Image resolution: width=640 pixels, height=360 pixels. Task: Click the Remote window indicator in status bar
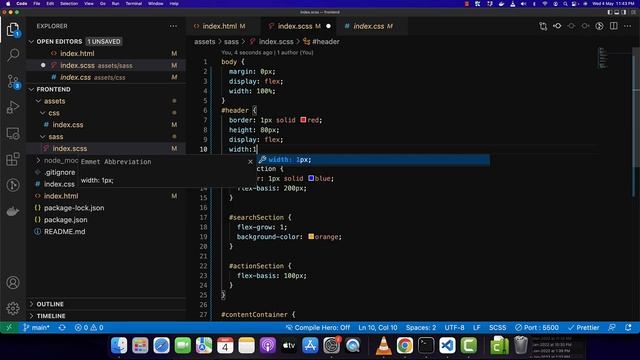coord(9,328)
